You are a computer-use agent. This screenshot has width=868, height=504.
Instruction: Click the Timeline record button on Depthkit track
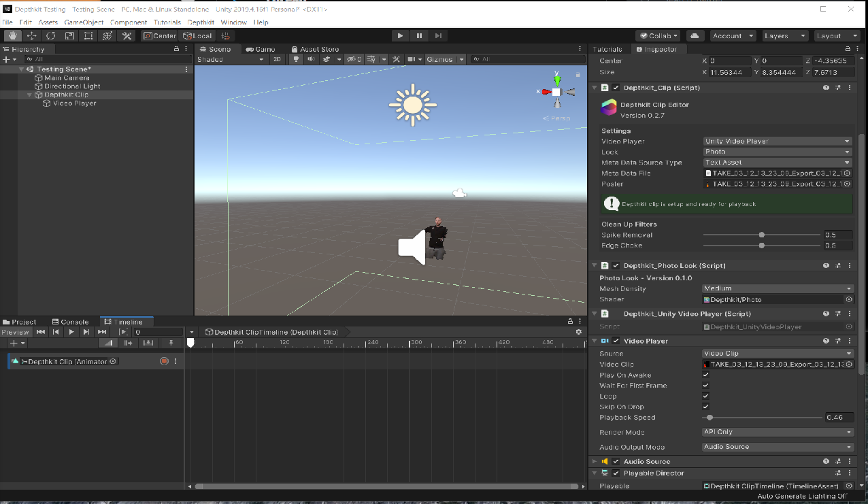[164, 362]
